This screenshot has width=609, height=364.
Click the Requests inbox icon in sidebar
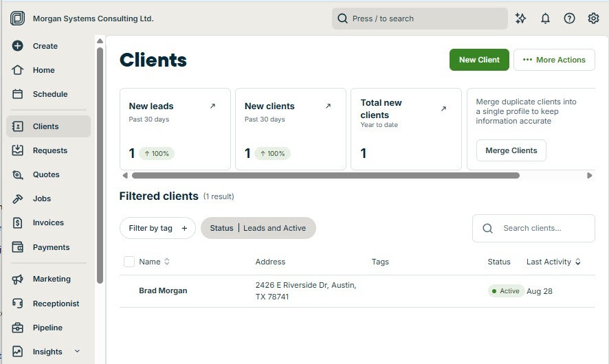click(x=17, y=150)
